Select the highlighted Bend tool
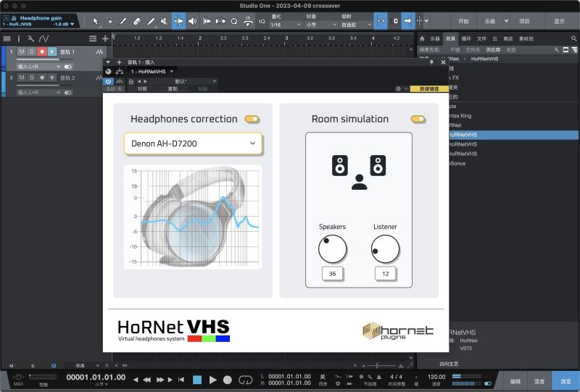Image resolution: width=580 pixels, height=392 pixels. [x=178, y=21]
